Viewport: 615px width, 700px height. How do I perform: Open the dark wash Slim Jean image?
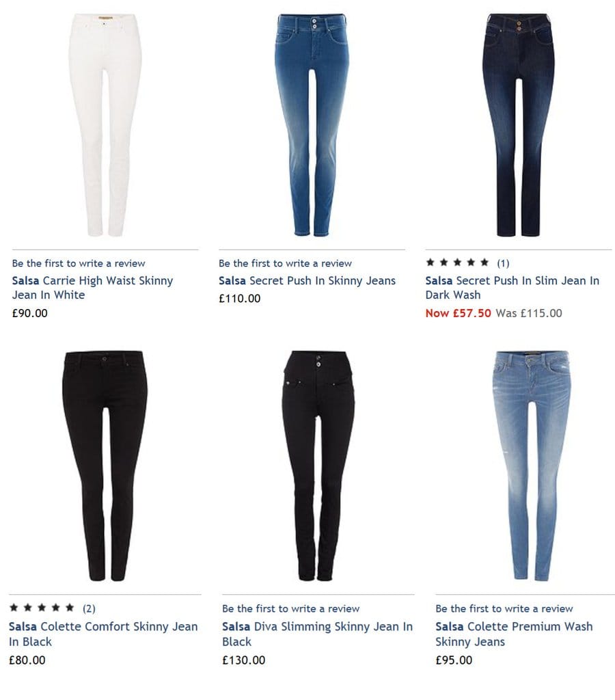tap(518, 125)
